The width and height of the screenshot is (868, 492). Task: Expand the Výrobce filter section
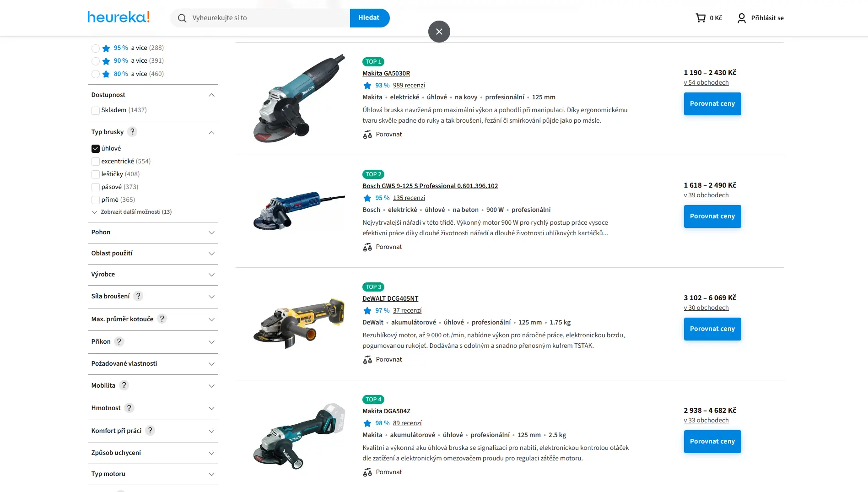click(x=153, y=275)
